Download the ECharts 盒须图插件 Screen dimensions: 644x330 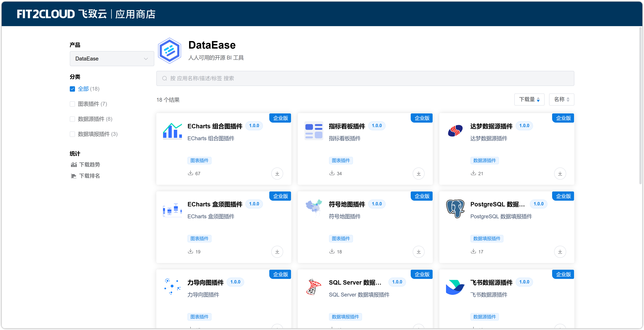(x=277, y=252)
